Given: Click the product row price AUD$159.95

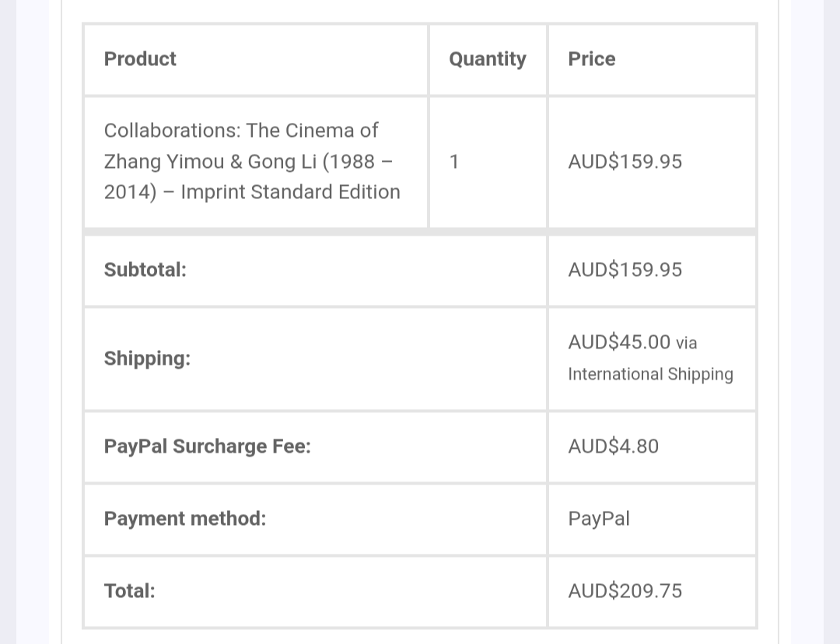Looking at the screenshot, I should coord(625,162).
